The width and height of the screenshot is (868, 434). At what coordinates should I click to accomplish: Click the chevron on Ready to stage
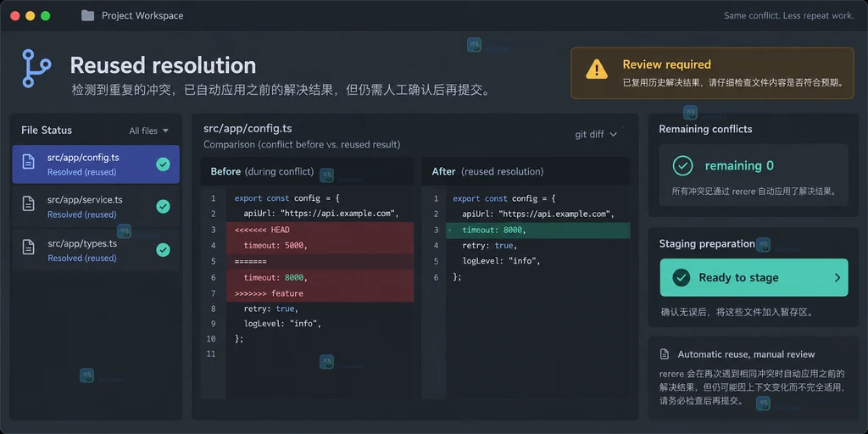click(x=837, y=278)
